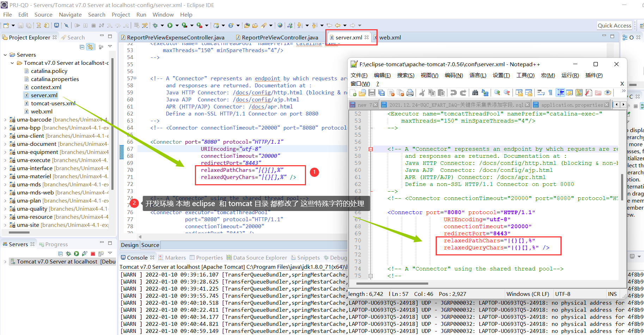Click Notepad++ New file icon
This screenshot has width=644, height=335.
point(353,93)
